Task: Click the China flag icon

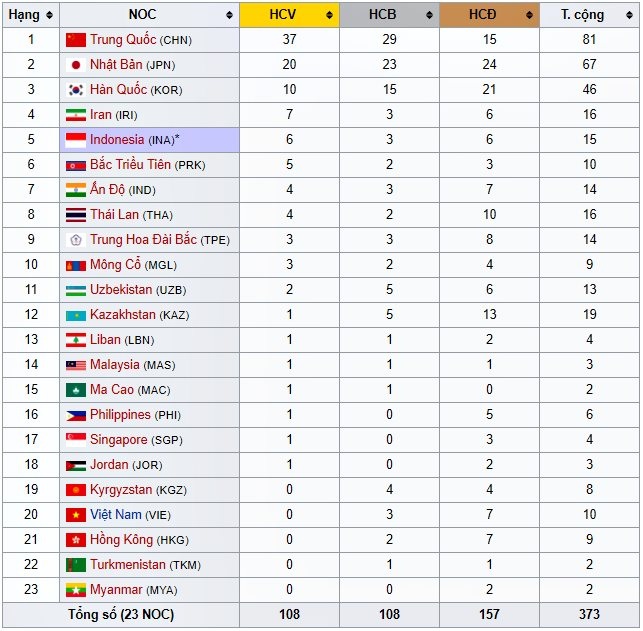Action: (76, 40)
